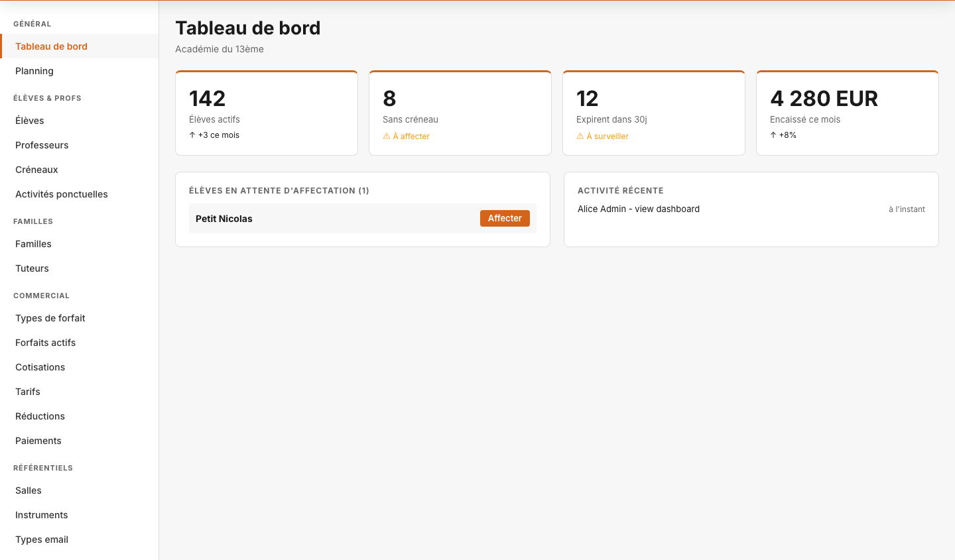
Task: Click the 8 Sans créneau card
Action: [x=460, y=113]
